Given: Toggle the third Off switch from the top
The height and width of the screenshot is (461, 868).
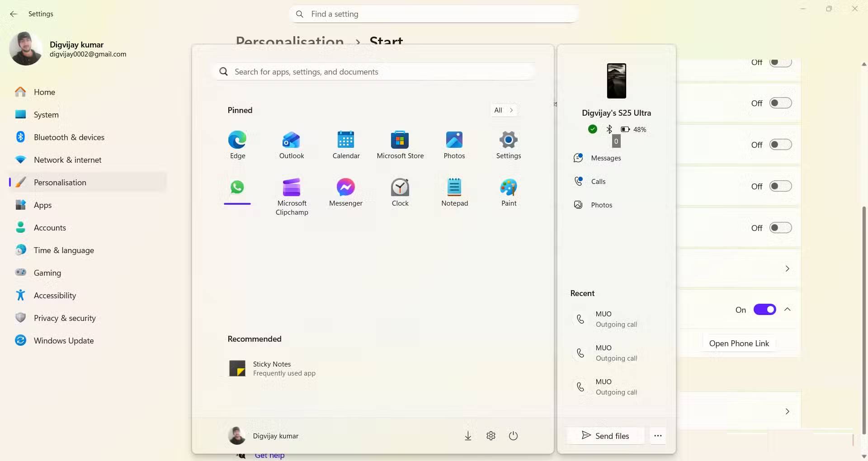Looking at the screenshot, I should click(781, 145).
